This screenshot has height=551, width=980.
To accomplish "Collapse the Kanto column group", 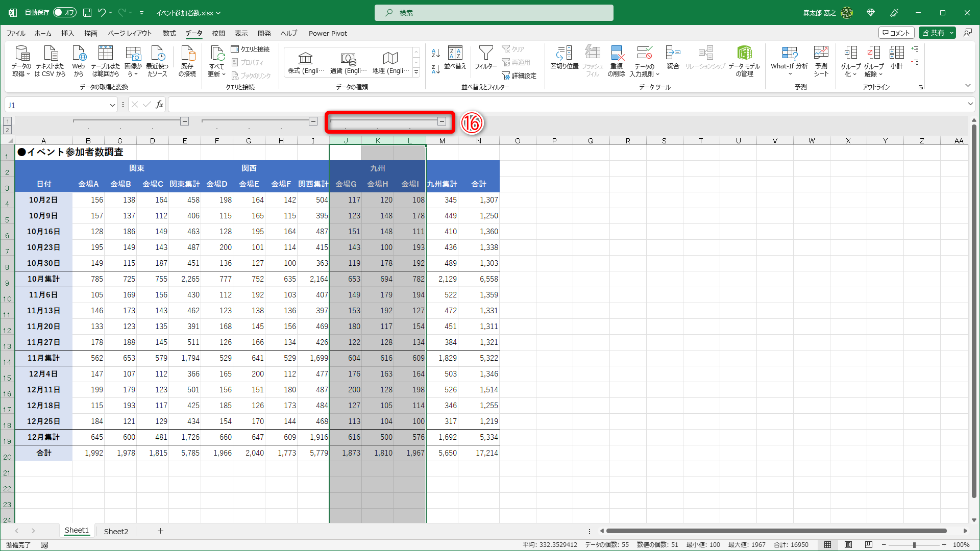I will pyautogui.click(x=185, y=121).
